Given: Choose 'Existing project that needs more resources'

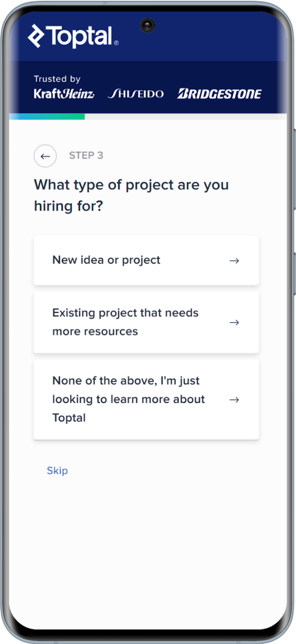Looking at the screenshot, I should pyautogui.click(x=126, y=322).
